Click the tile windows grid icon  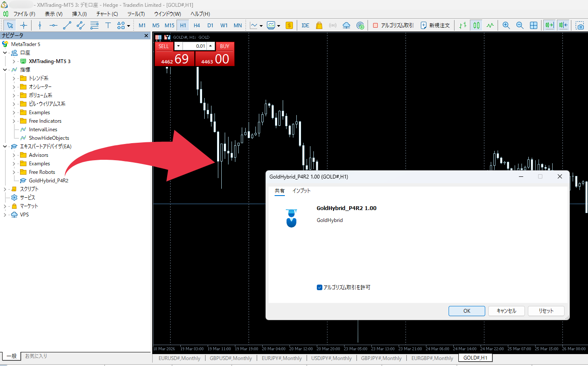pyautogui.click(x=533, y=26)
